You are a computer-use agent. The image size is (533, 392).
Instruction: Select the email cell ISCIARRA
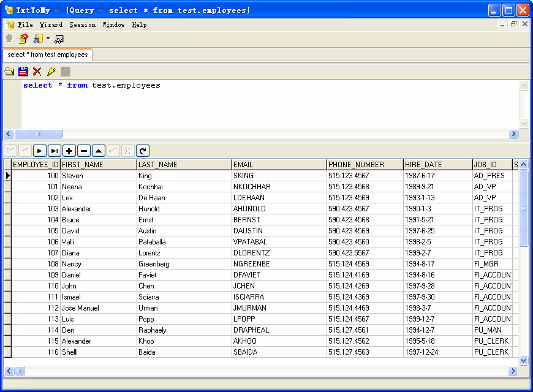(x=279, y=297)
